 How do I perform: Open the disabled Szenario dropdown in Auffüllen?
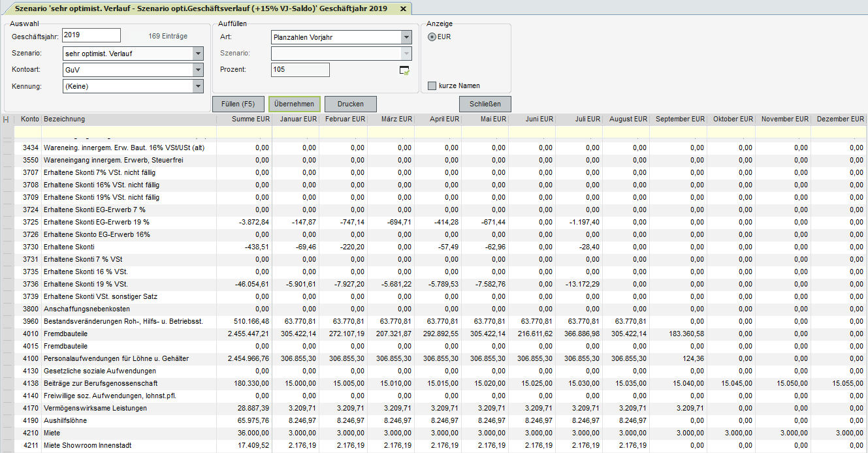point(406,54)
